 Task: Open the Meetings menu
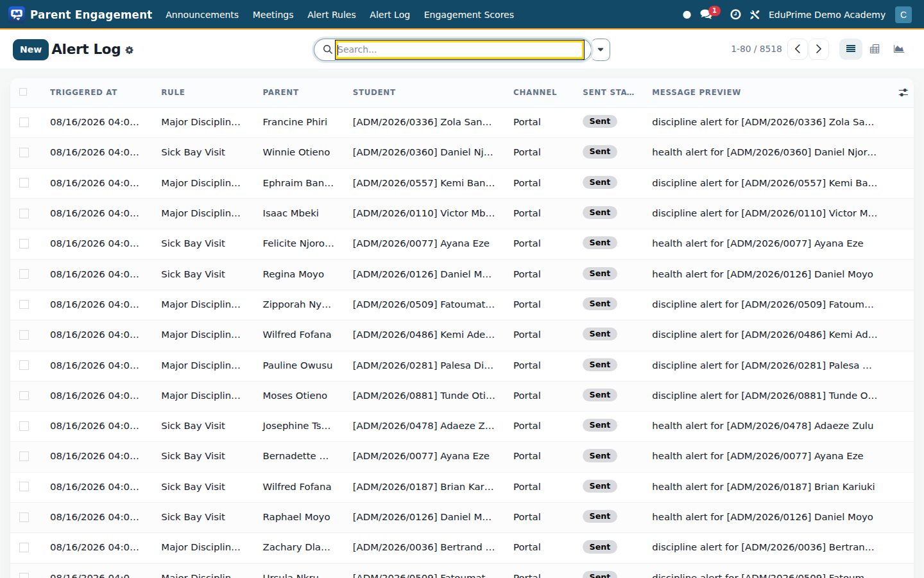pos(273,15)
